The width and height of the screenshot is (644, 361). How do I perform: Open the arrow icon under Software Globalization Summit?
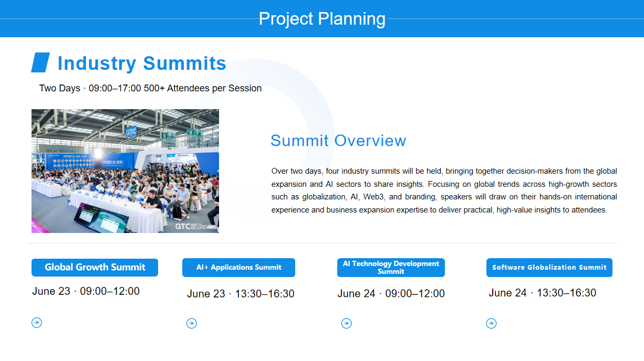click(491, 324)
